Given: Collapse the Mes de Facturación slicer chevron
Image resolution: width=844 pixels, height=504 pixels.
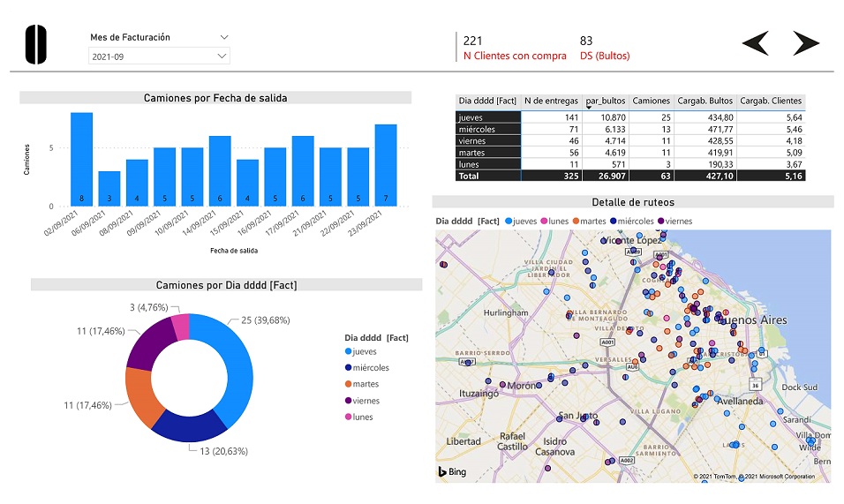Looking at the screenshot, I should (x=224, y=37).
